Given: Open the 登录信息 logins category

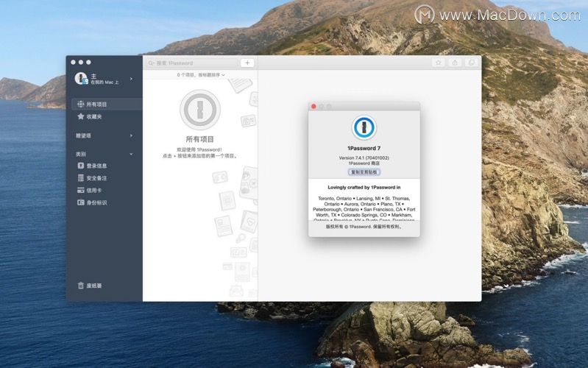Looking at the screenshot, I should [92, 166].
